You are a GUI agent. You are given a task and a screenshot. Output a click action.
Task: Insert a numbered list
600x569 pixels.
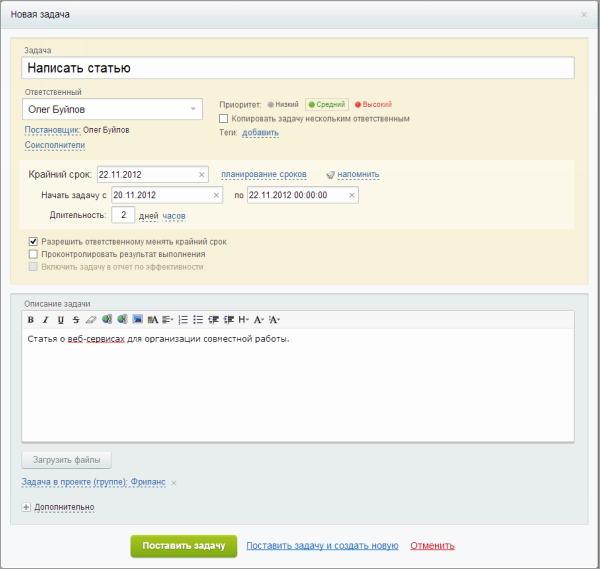(x=183, y=320)
